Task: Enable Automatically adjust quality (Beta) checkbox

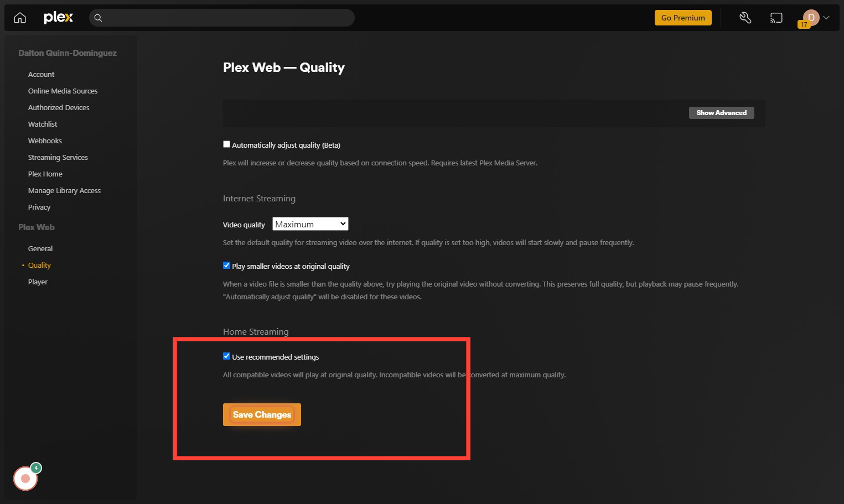Action: (x=226, y=144)
